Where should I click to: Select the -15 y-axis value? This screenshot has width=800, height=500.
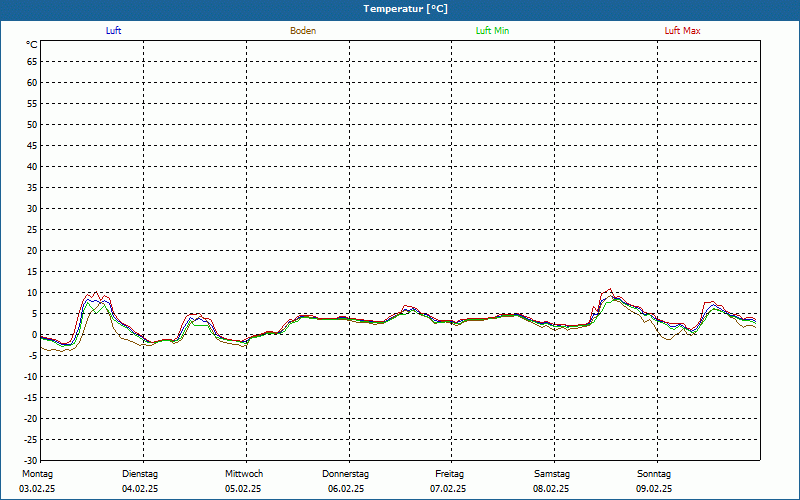[31, 397]
